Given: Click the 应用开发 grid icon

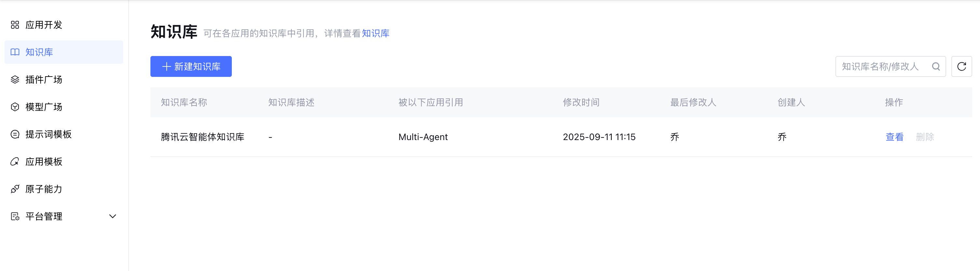Looking at the screenshot, I should 15,25.
